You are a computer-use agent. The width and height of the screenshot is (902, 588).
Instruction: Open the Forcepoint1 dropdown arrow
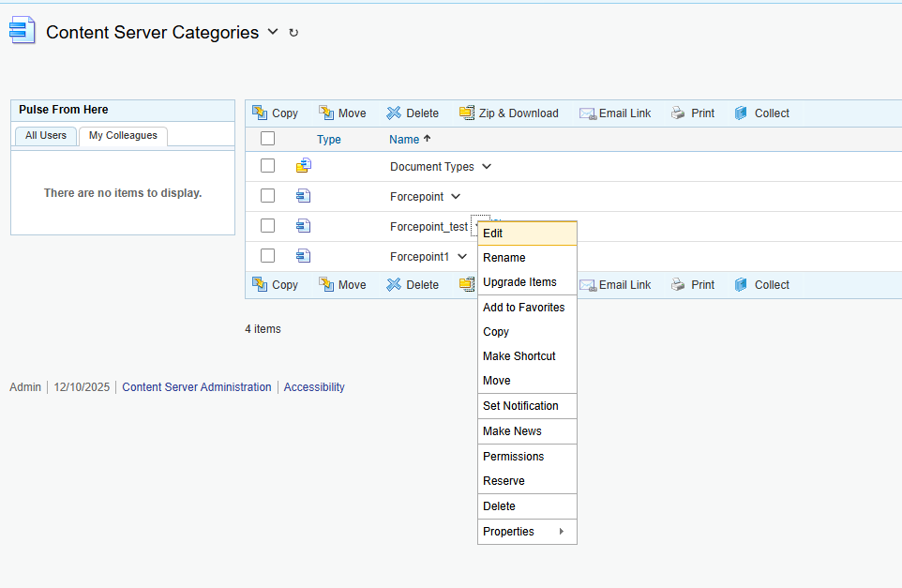[462, 257]
